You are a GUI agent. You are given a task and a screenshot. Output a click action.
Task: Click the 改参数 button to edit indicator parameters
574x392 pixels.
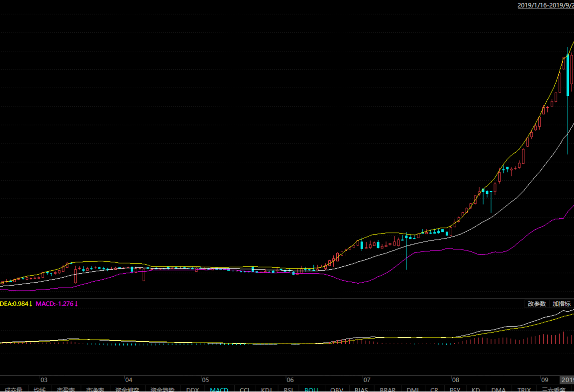pos(537,304)
